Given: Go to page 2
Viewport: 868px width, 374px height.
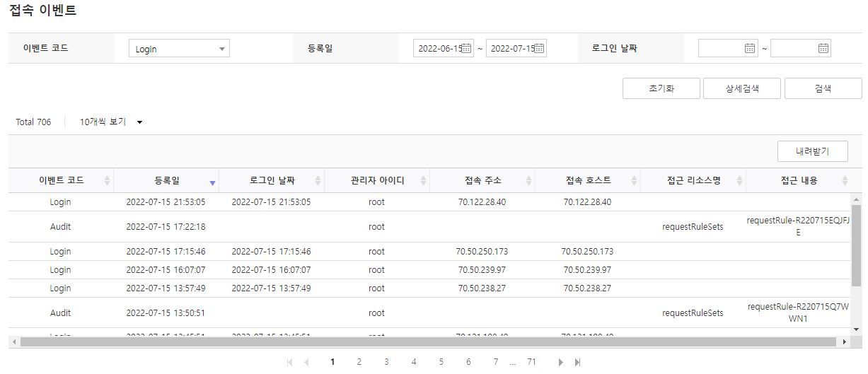Looking at the screenshot, I should click(x=359, y=362).
